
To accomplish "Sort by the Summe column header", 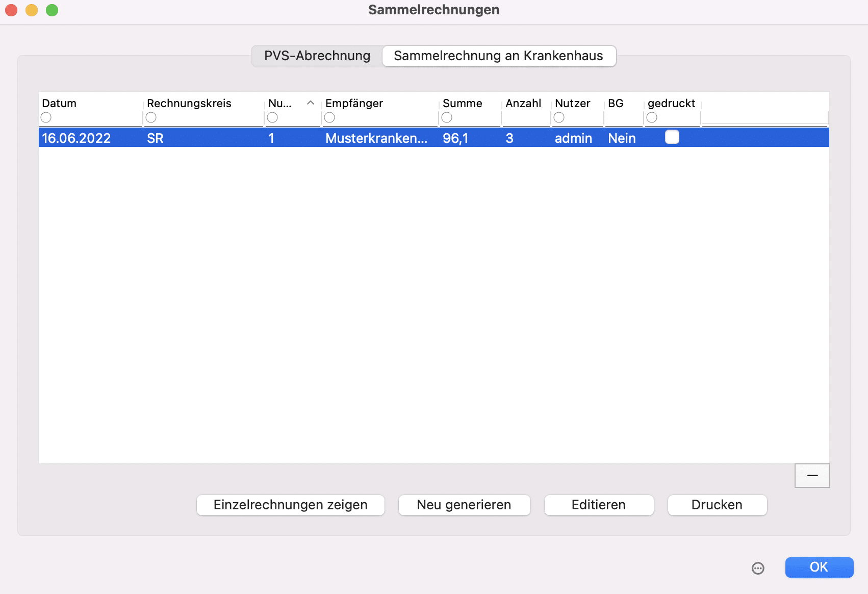I will point(463,103).
